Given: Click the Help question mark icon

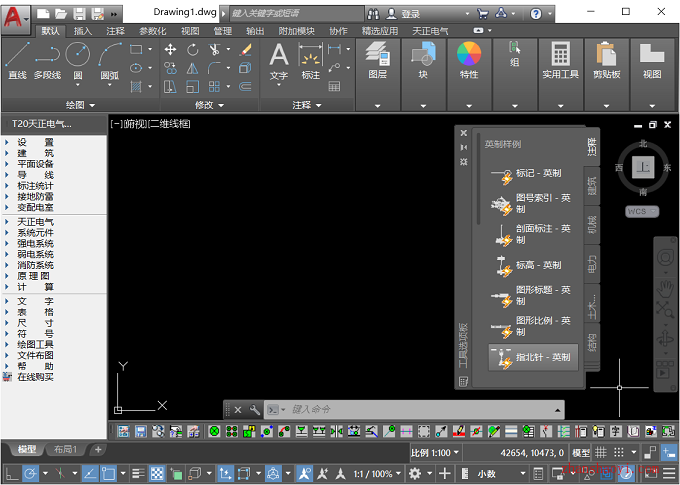Looking at the screenshot, I should pos(536,14).
